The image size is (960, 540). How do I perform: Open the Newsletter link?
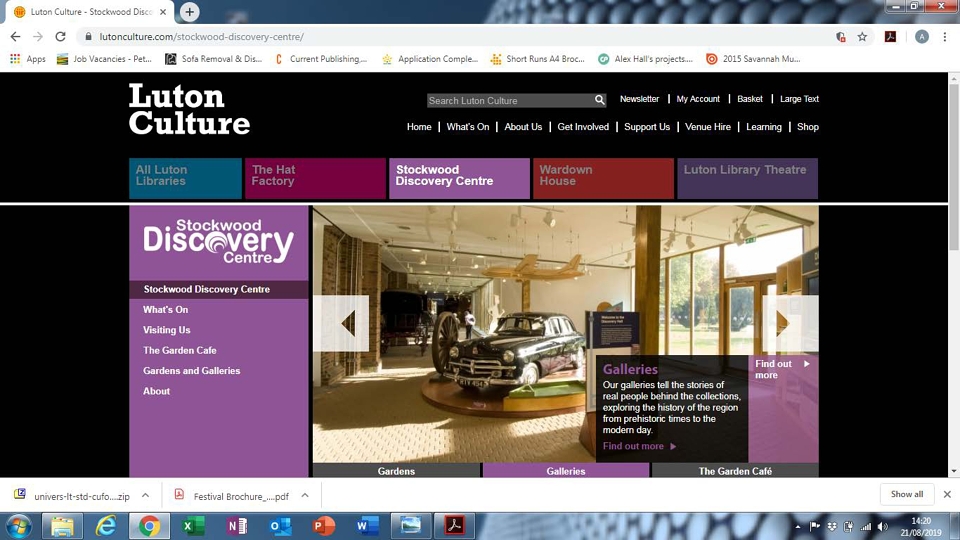tap(639, 99)
